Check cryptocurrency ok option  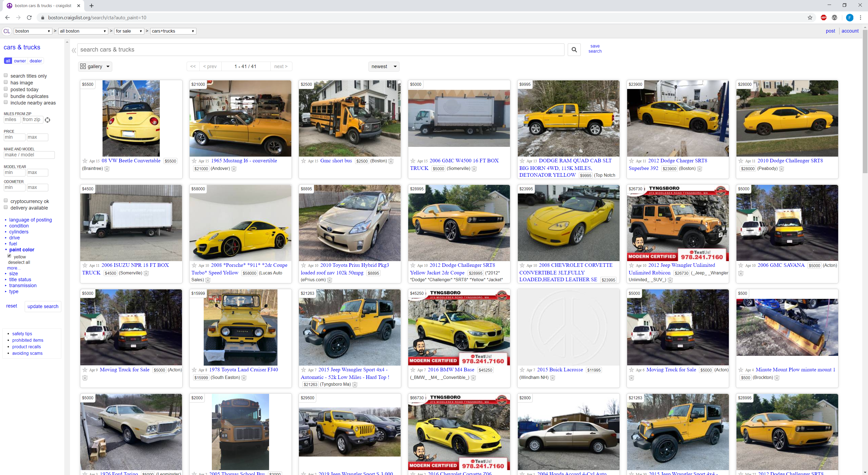[x=6, y=201]
